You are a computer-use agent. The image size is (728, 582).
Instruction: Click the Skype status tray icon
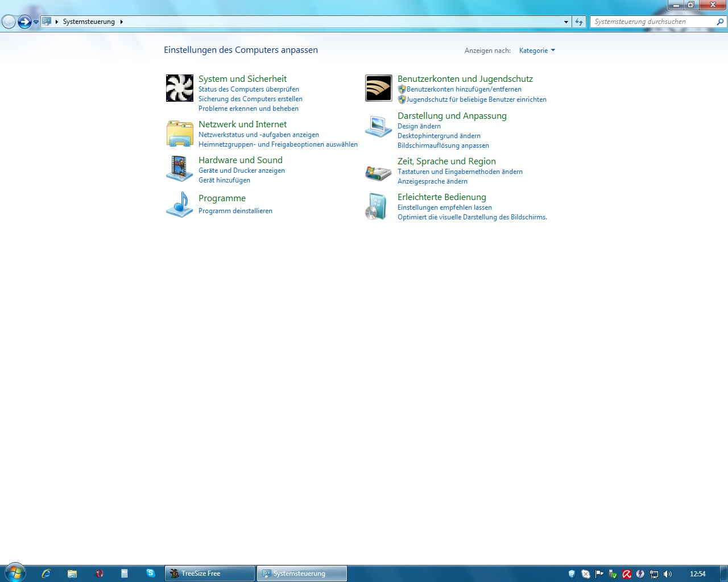[x=586, y=574]
